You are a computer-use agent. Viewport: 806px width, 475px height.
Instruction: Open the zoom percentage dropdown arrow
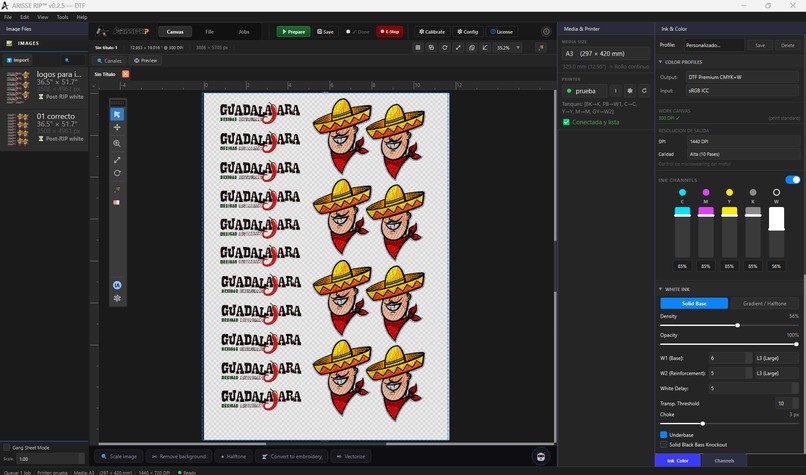(x=518, y=47)
